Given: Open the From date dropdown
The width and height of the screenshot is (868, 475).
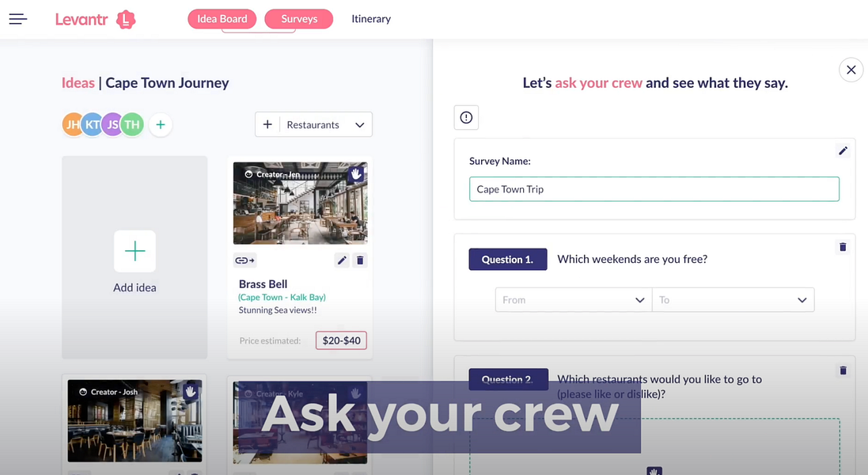Looking at the screenshot, I should [573, 299].
